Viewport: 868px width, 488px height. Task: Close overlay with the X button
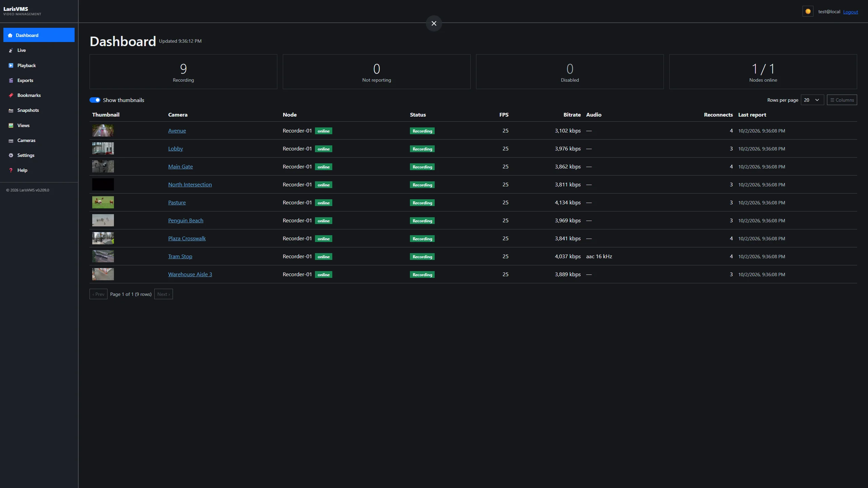(x=434, y=23)
